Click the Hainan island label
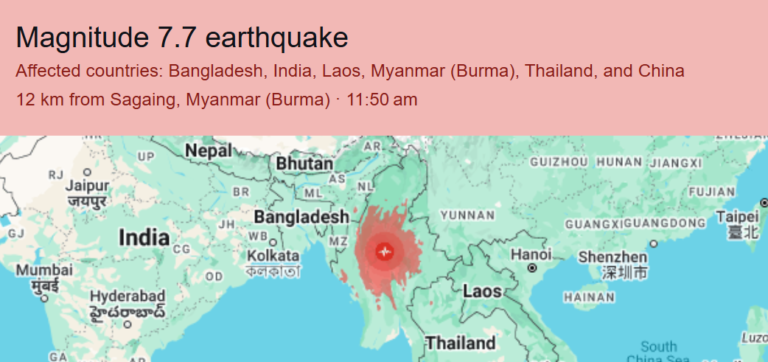The height and width of the screenshot is (362, 768). (589, 297)
